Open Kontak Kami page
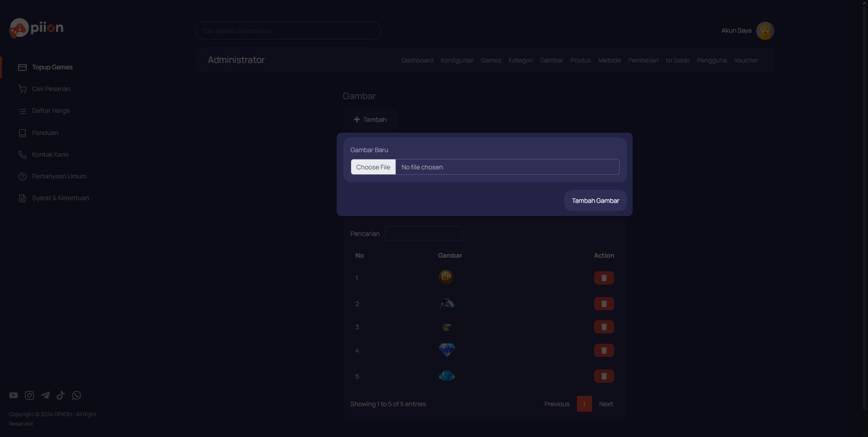Screen dimensions: 868x437 50,154
